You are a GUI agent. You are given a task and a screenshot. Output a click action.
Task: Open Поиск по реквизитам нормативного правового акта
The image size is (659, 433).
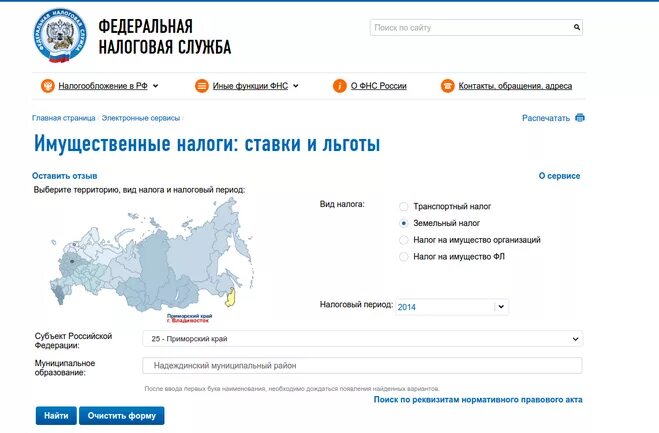tap(478, 400)
